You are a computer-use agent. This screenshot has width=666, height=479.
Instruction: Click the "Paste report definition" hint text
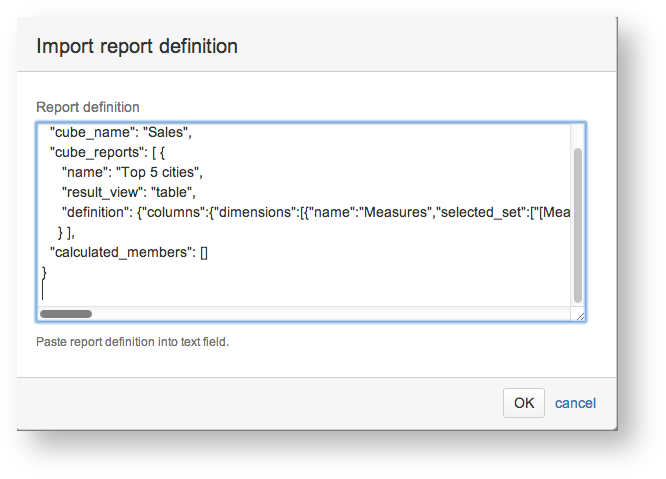point(133,342)
